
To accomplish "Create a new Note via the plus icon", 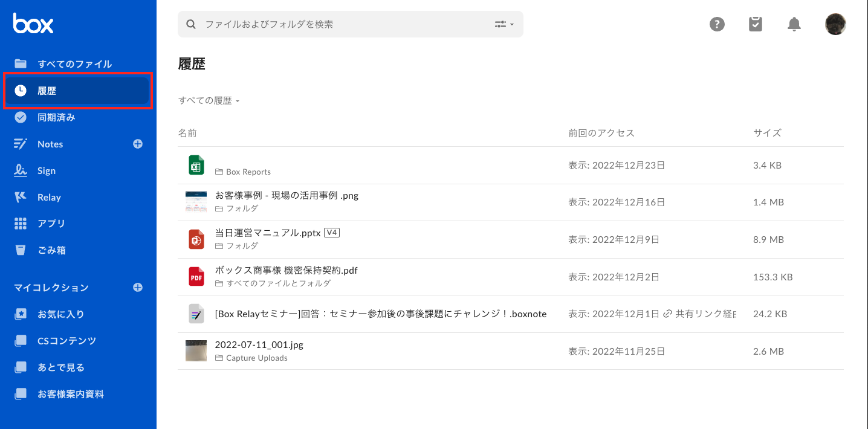I will click(138, 144).
